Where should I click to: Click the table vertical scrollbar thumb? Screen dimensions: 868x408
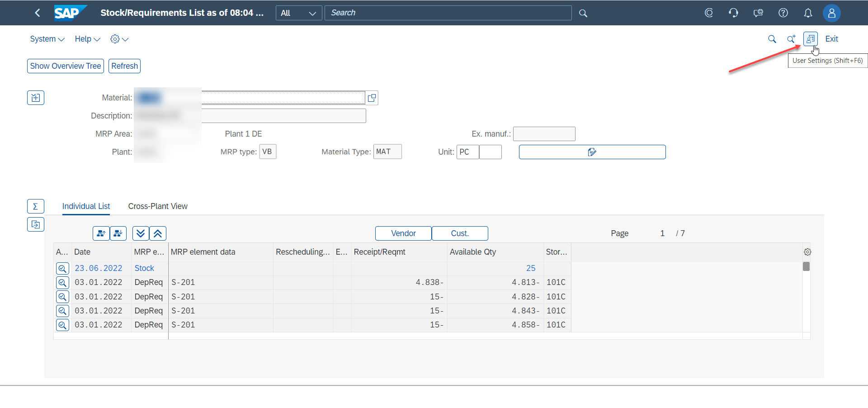tap(806, 266)
